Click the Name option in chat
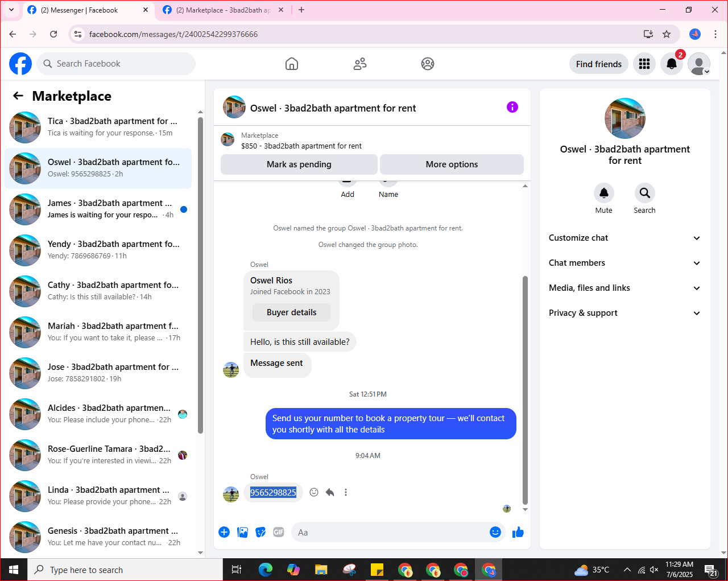 click(388, 194)
